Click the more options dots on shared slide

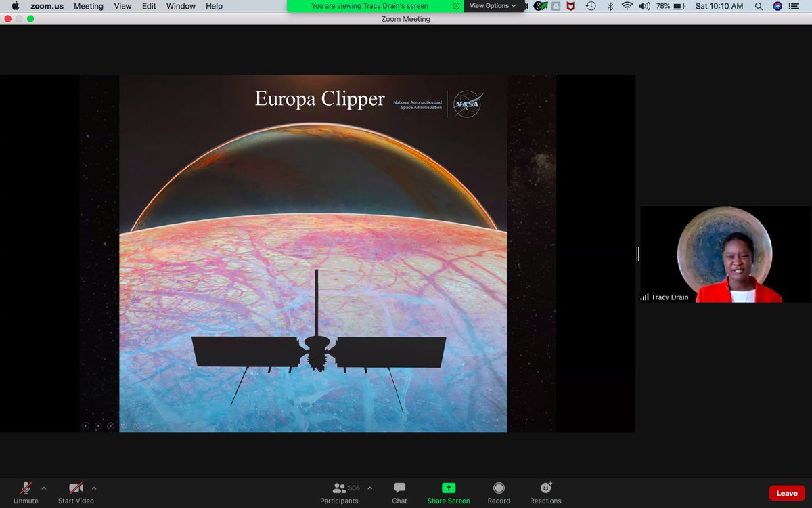click(149, 426)
